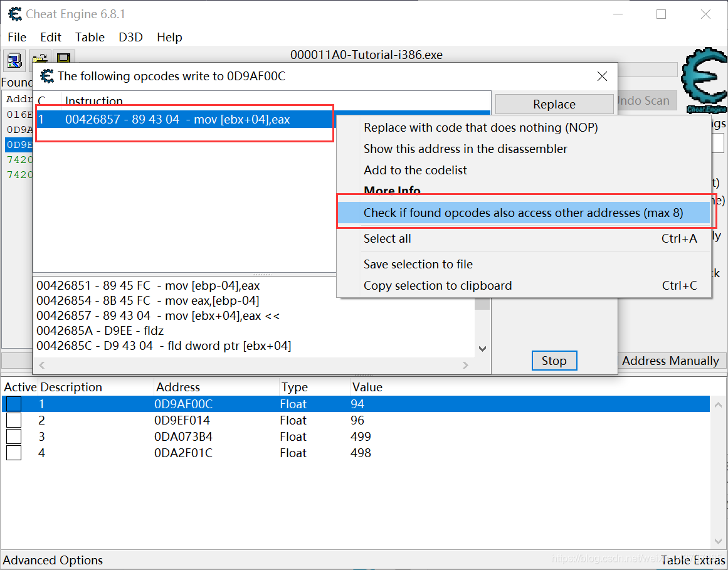This screenshot has width=728, height=570.
Task: Choose Show this address in the disassembler
Action: coord(524,149)
